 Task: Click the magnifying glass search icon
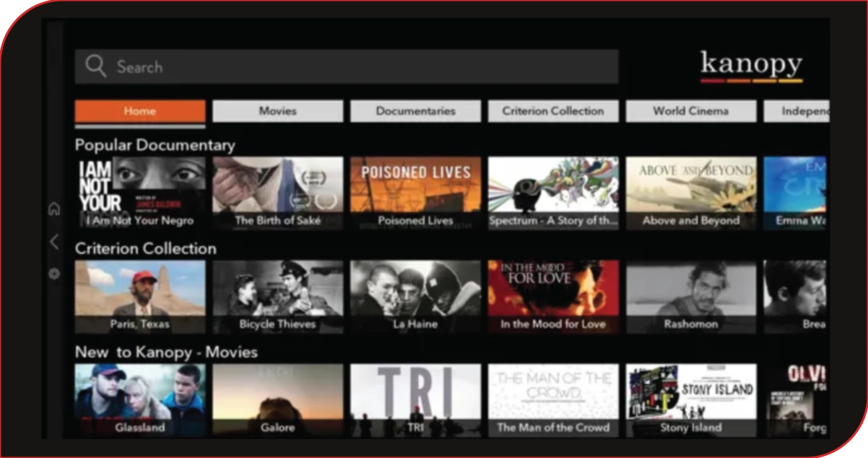click(95, 66)
